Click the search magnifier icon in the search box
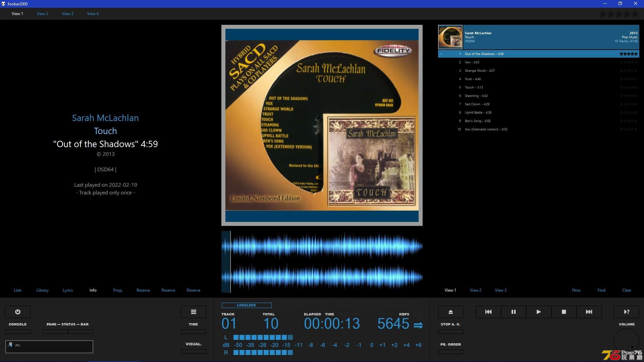Image resolution: width=644 pixels, height=362 pixels. coord(10,345)
